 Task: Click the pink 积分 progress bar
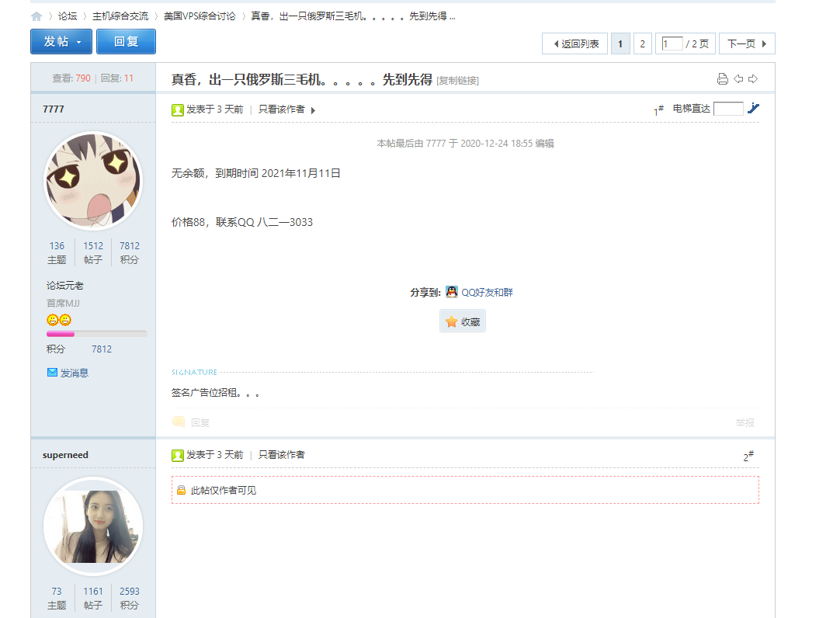point(97,334)
